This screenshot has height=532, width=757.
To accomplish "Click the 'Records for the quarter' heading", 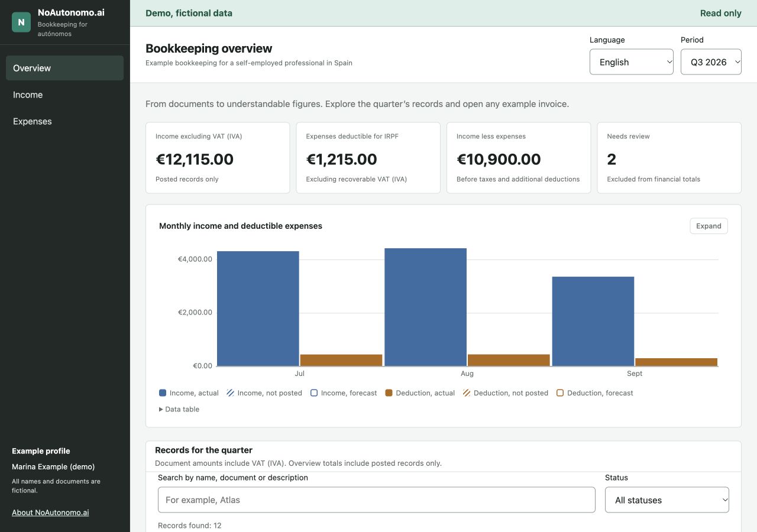I will point(204,450).
